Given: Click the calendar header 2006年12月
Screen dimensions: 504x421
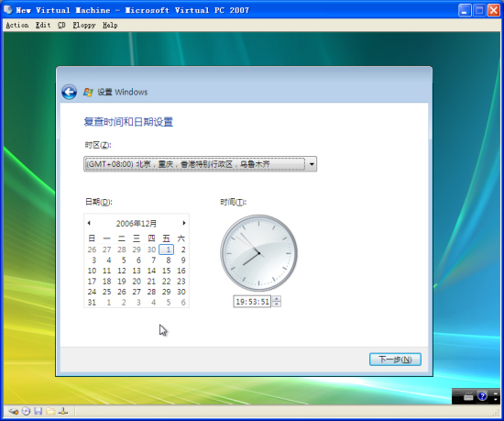Looking at the screenshot, I should 137,223.
